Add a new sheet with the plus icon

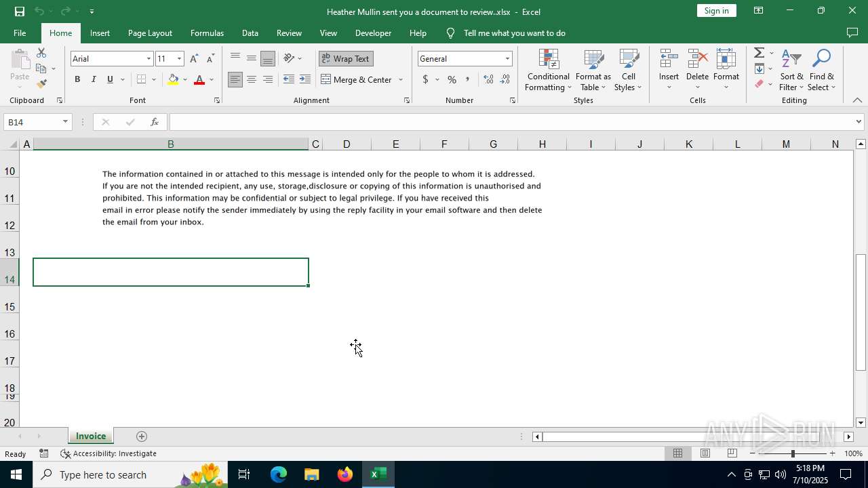[x=142, y=436]
